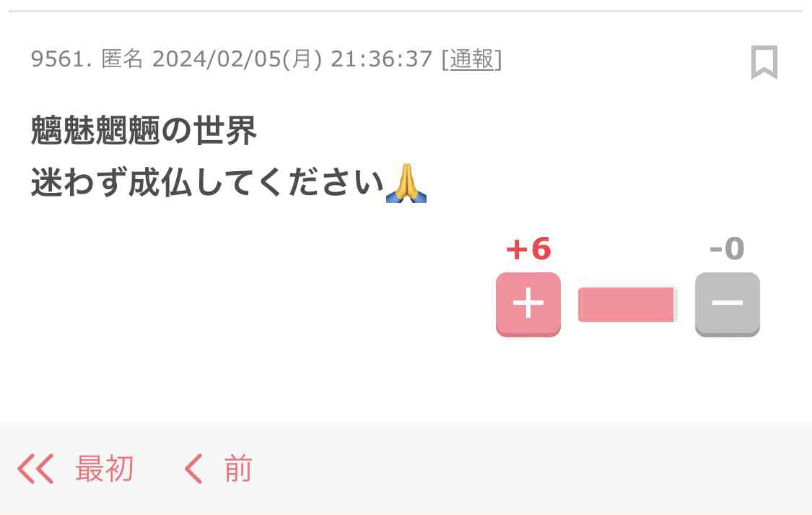Click the double chevron first-page icon
This screenshot has width=812, height=515.
click(36, 469)
